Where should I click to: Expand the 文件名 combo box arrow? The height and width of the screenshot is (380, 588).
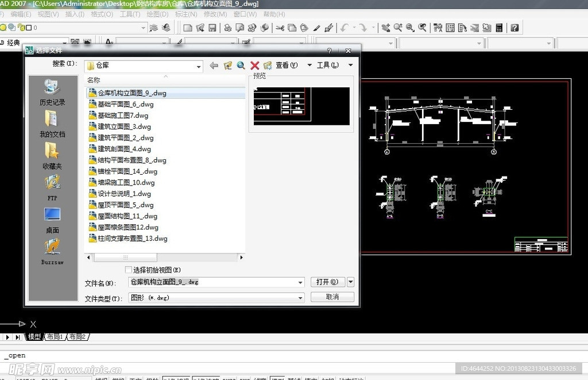click(x=300, y=282)
